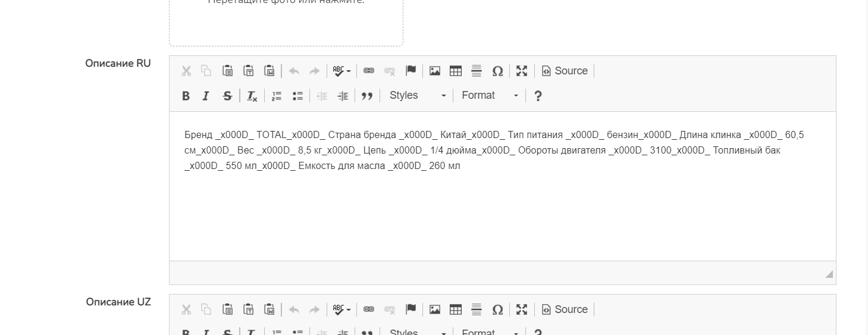Click Cut icon in Описание UZ toolbar

tap(186, 310)
